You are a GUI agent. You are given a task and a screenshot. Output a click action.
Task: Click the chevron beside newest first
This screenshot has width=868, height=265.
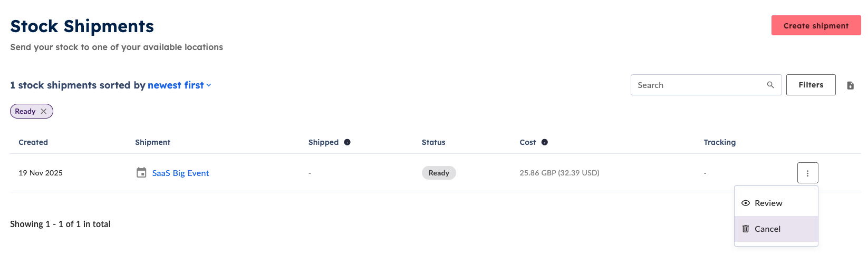209,85
